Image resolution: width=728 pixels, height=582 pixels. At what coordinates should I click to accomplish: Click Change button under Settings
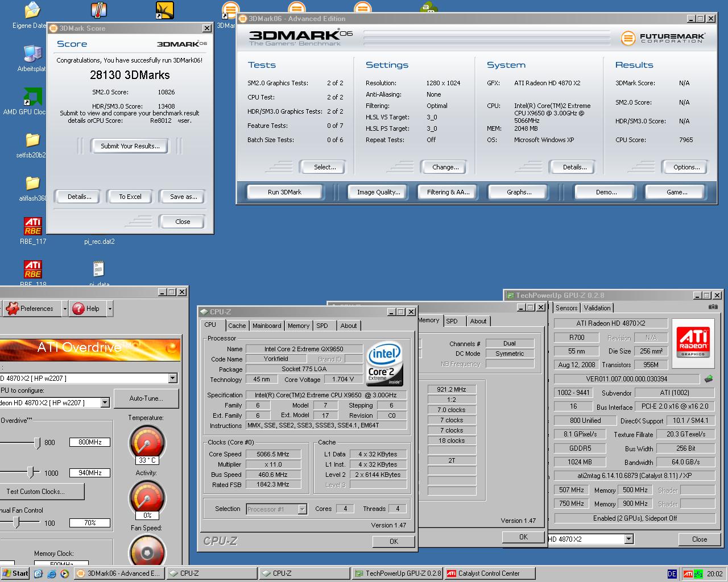click(445, 167)
